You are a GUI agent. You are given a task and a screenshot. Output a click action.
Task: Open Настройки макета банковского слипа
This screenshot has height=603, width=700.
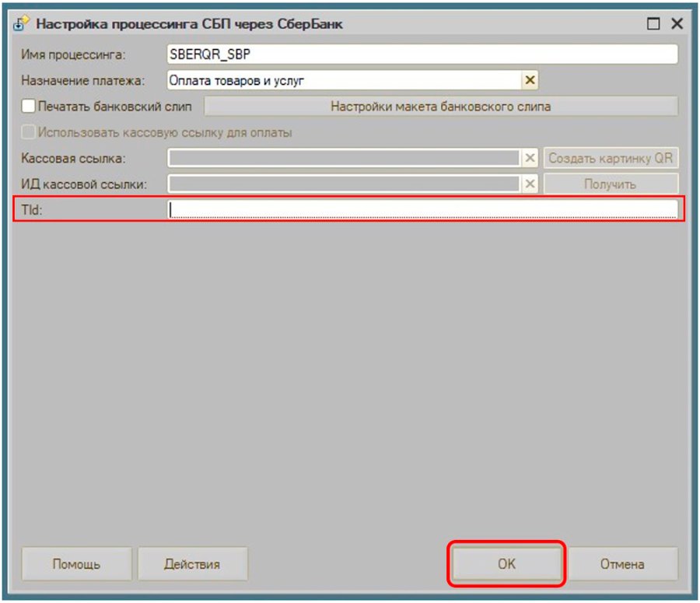click(441, 107)
